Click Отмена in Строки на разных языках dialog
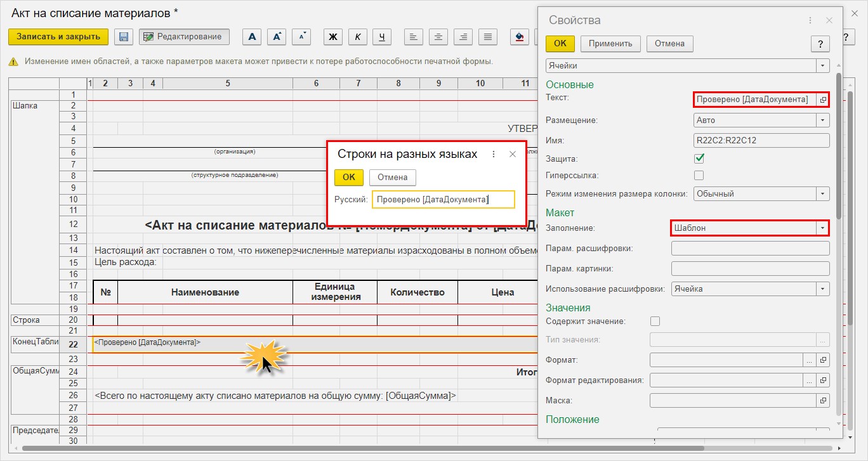Screen dimensions: 868x461 [x=393, y=177]
